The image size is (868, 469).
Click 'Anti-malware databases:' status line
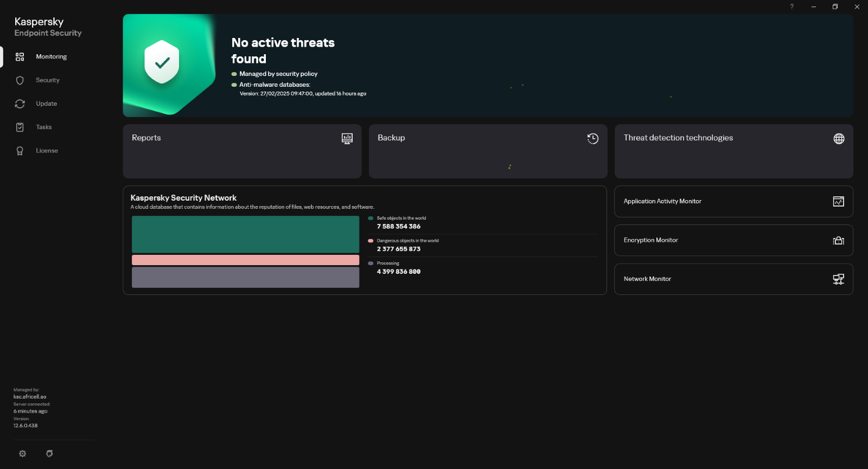pos(275,85)
